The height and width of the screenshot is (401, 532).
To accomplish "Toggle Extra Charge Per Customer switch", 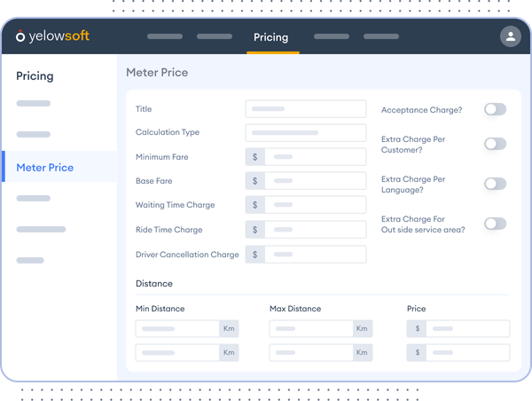I will click(x=495, y=144).
